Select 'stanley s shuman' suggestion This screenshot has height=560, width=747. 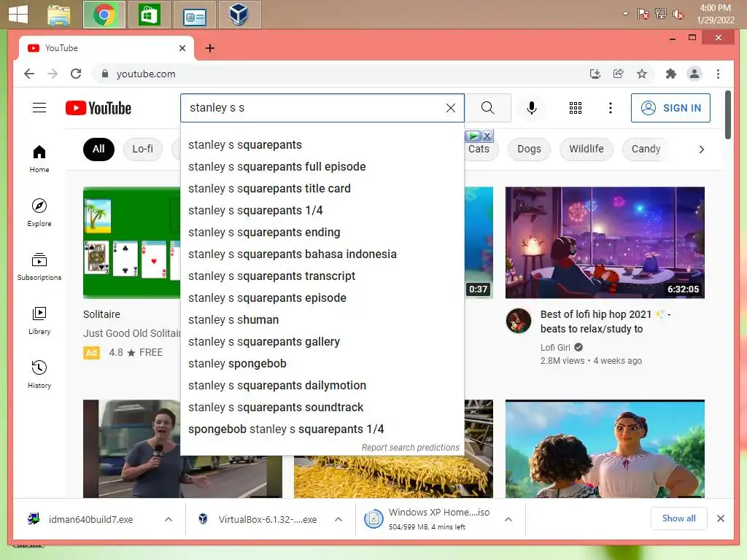(x=322, y=320)
